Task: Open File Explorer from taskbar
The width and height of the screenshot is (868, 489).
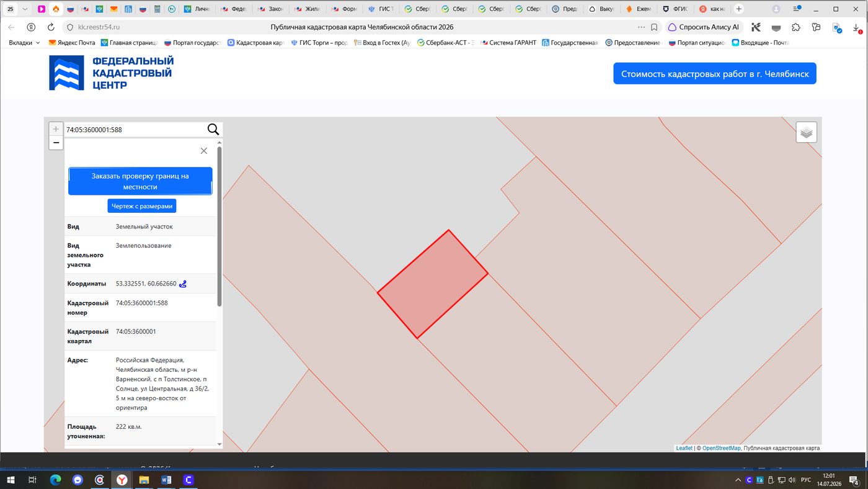Action: pos(144,480)
